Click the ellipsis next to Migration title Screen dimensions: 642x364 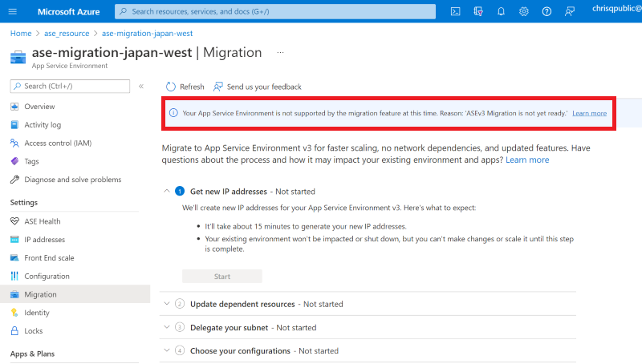(280, 52)
